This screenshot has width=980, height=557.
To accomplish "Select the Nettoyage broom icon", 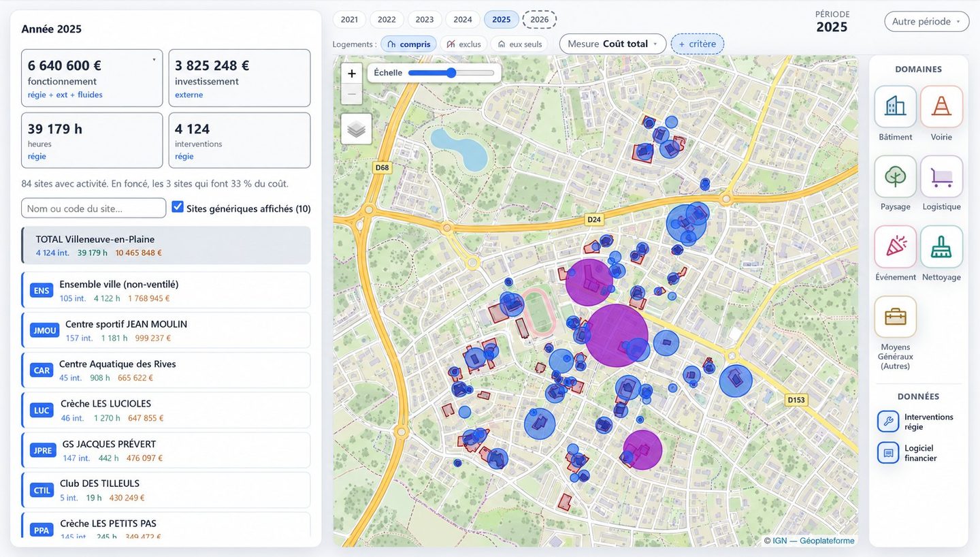I will point(941,246).
